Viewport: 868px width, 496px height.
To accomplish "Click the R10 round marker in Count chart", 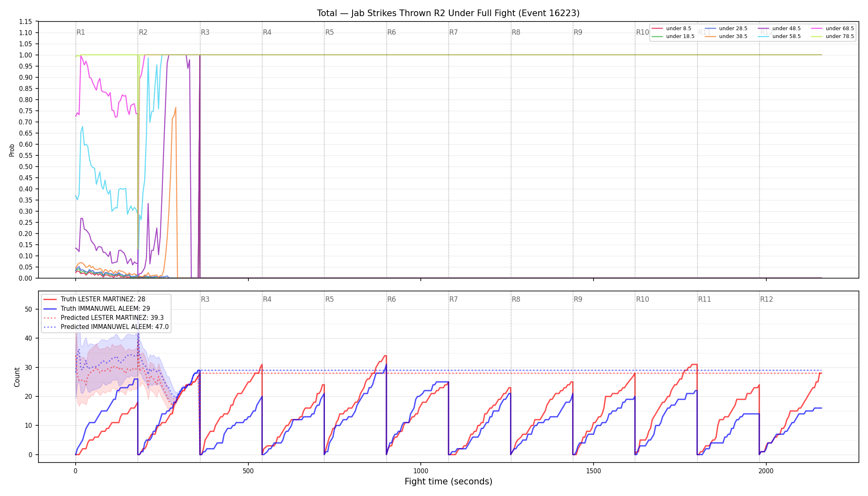I will pyautogui.click(x=642, y=299).
